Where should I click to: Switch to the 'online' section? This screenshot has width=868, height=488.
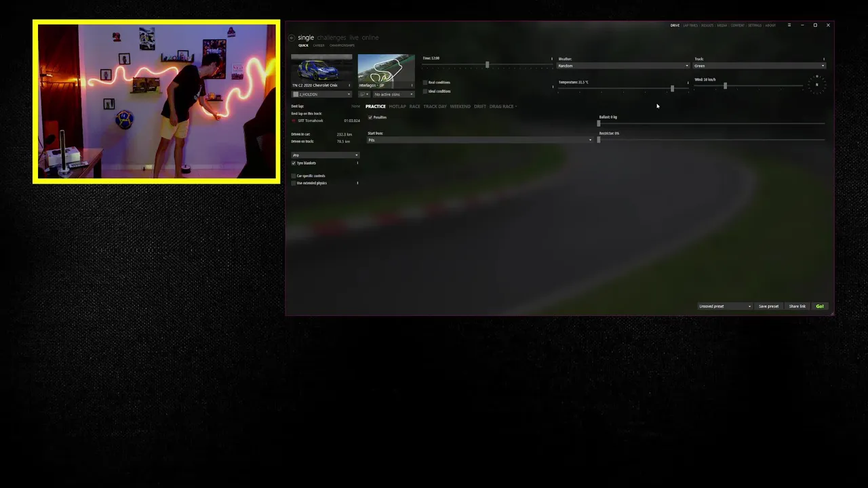point(370,38)
